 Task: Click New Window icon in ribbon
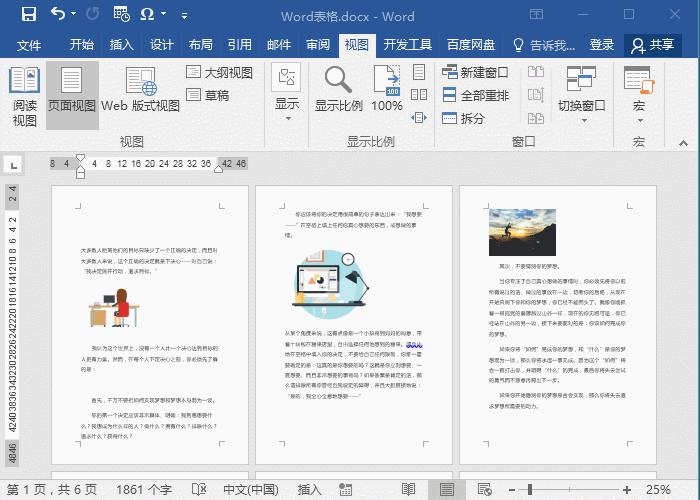pyautogui.click(x=474, y=72)
